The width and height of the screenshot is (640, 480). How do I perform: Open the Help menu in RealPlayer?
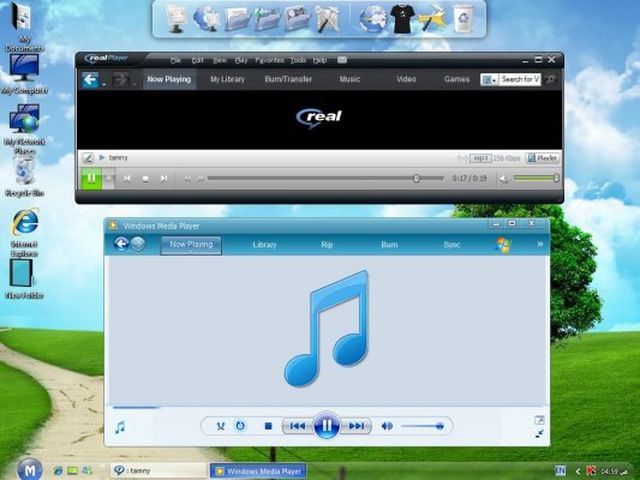click(x=320, y=60)
